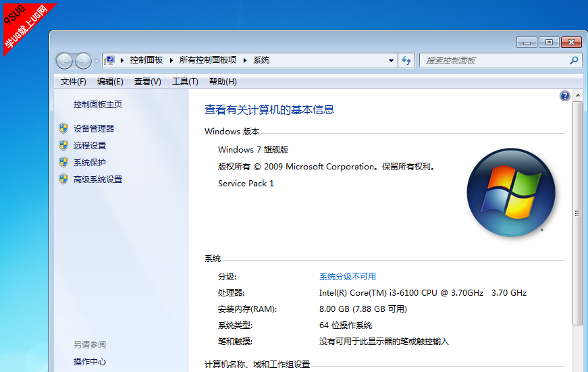This screenshot has height=372, width=588.
Task: Select the 控制面板 breadcrumb
Action: point(146,60)
